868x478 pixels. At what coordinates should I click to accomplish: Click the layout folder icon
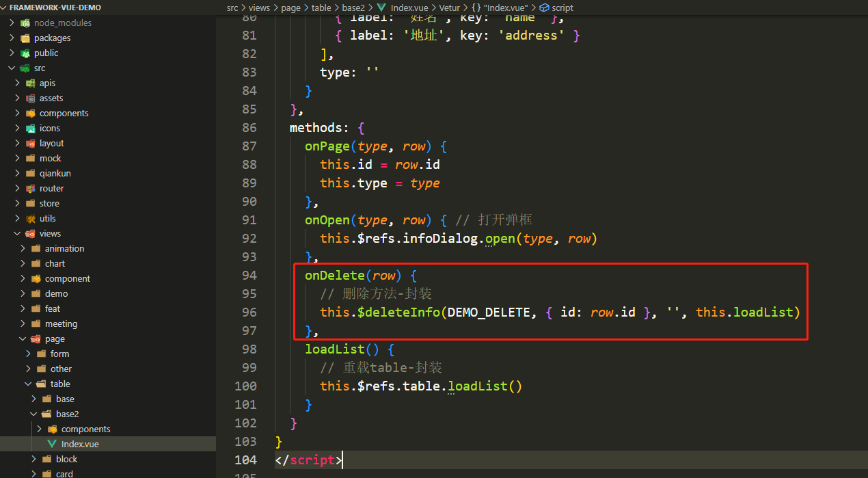click(x=31, y=143)
